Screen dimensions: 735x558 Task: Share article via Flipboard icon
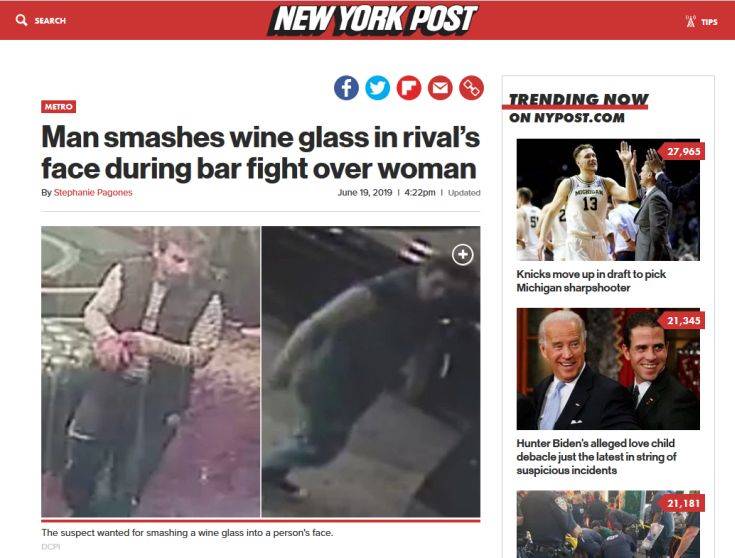pyautogui.click(x=409, y=88)
